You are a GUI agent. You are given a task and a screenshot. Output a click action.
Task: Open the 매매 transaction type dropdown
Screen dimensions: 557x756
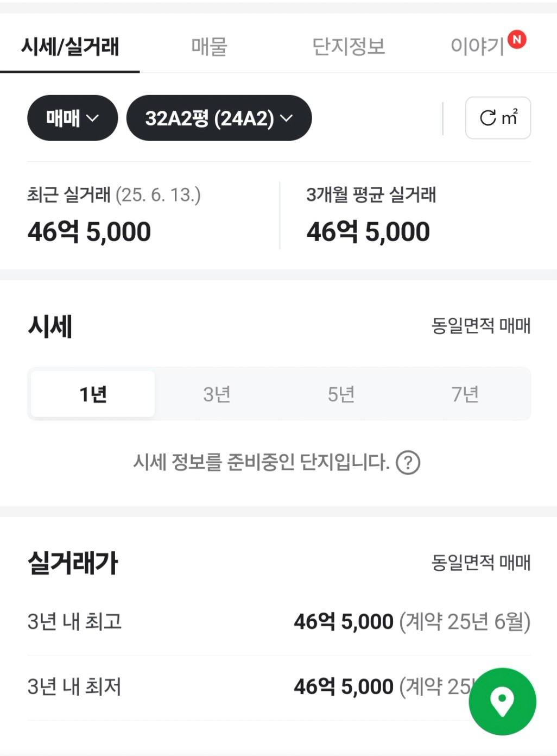pyautogui.click(x=73, y=118)
